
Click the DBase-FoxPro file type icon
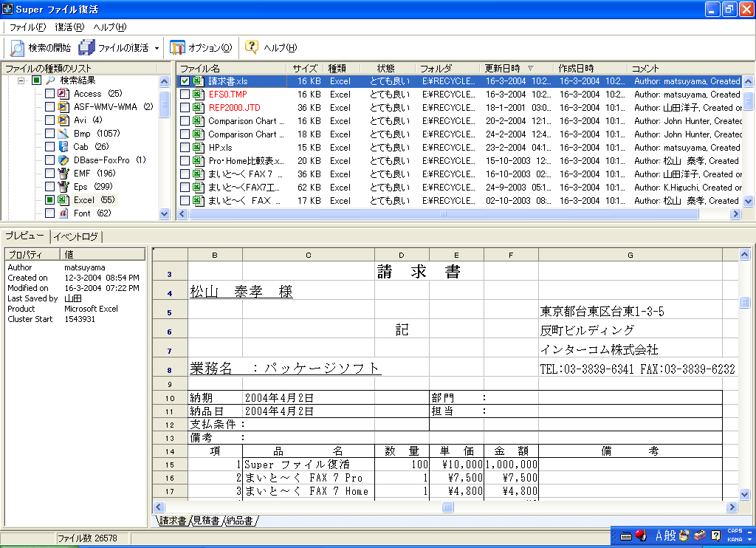point(63,160)
